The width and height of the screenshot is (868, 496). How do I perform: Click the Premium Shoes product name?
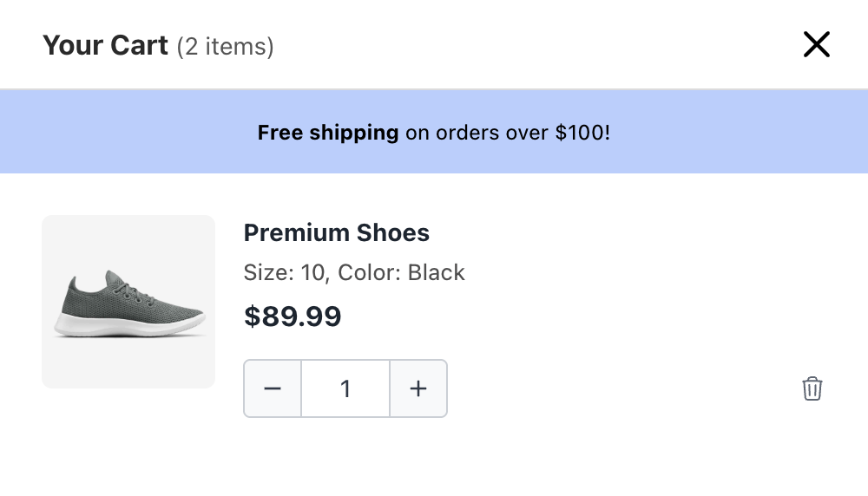[336, 233]
